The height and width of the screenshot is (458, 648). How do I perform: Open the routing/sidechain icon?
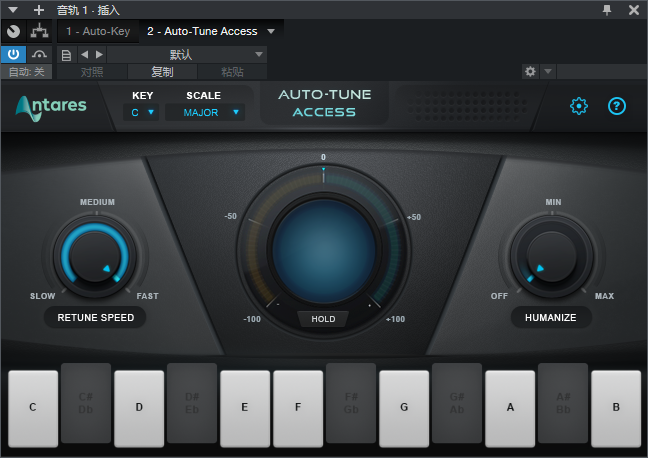pos(39,31)
